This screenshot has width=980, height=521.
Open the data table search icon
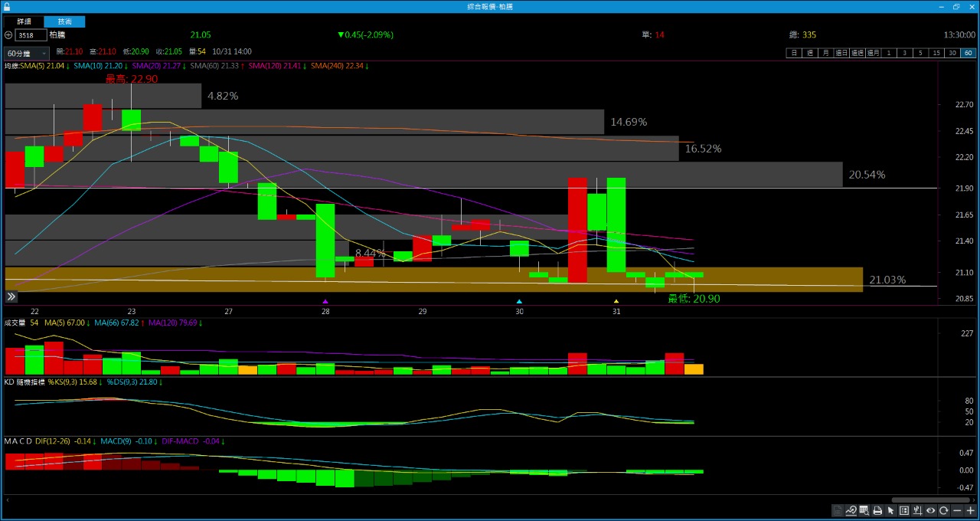click(x=864, y=510)
